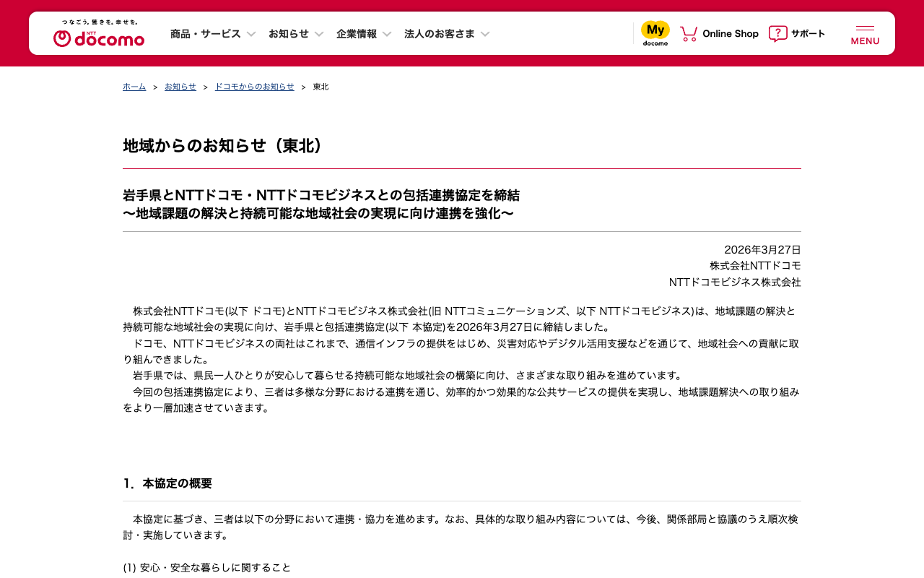Click the item (1) 安心・安全な暮らしに関すること
This screenshot has width=924, height=578.
point(207,567)
